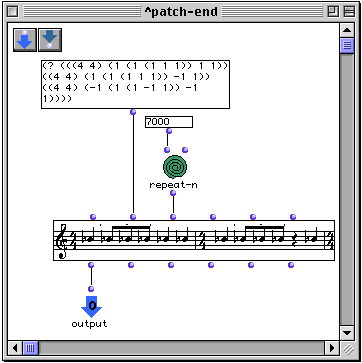Click the outlet dot under the rhythm tree text box
Viewport: 362px width, 363px height.
(x=133, y=112)
